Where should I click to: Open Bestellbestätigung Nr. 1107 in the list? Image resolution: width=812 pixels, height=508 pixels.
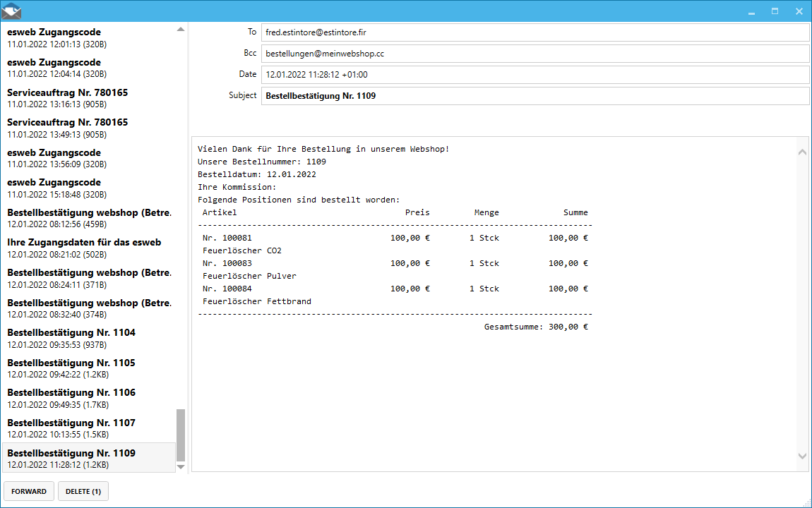tap(89, 428)
